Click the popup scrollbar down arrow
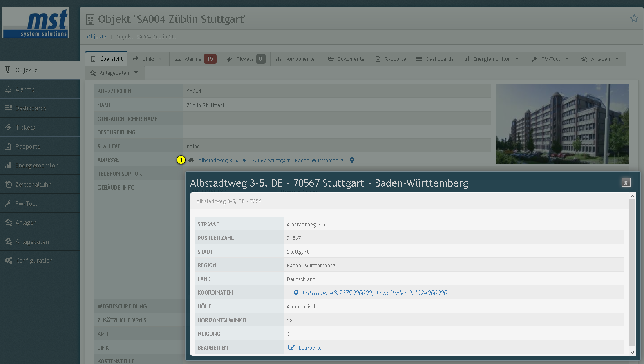 pyautogui.click(x=632, y=352)
